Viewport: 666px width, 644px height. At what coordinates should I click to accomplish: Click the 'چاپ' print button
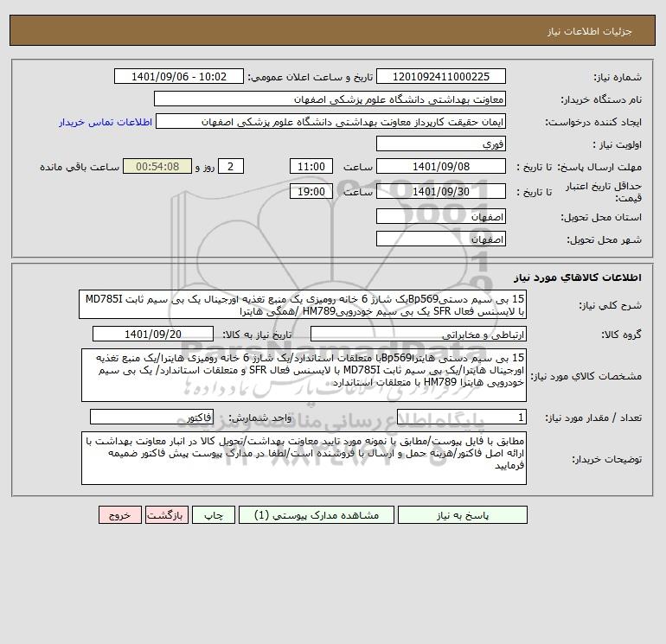tap(214, 515)
